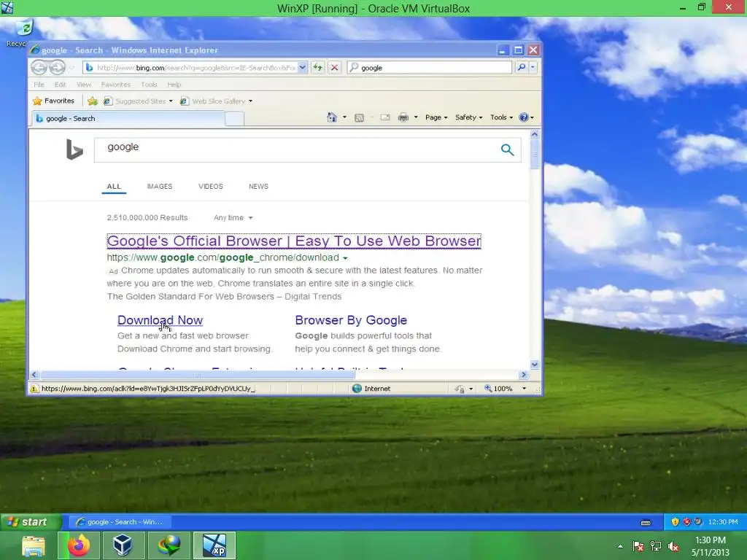Click the IE Forward navigation button

tap(57, 68)
